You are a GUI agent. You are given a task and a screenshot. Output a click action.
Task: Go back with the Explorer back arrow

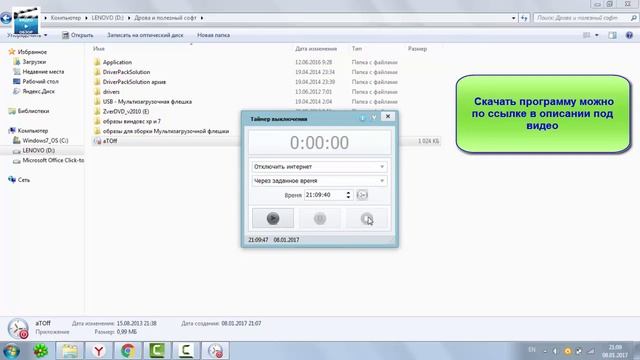6,18
